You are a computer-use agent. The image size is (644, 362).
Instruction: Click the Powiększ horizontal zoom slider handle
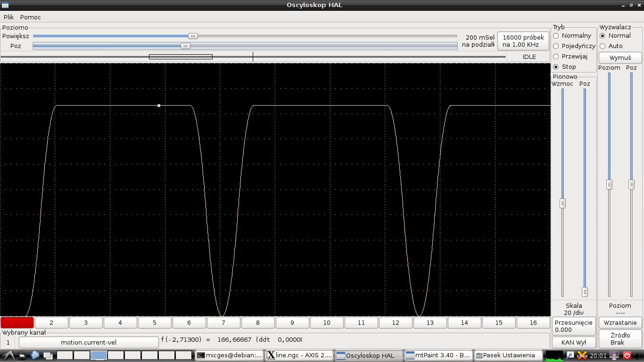(x=193, y=36)
